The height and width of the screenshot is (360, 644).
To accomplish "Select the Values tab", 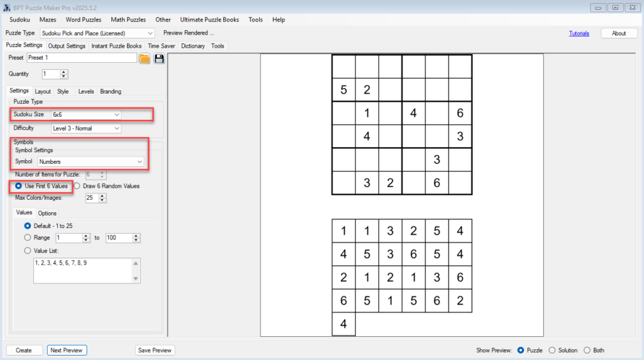I will [x=24, y=212].
